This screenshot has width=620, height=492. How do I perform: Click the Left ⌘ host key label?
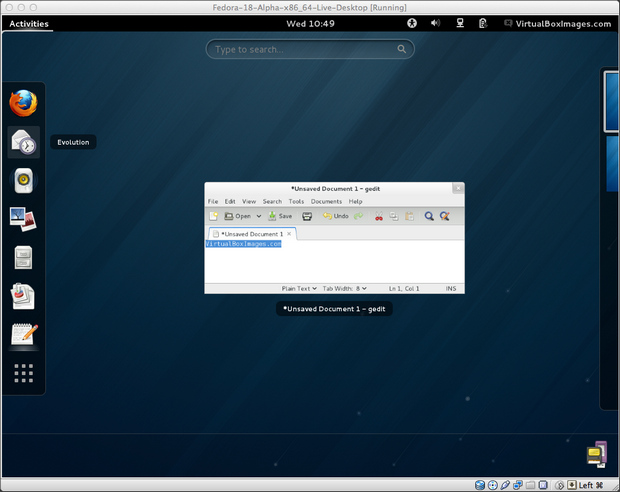591,485
